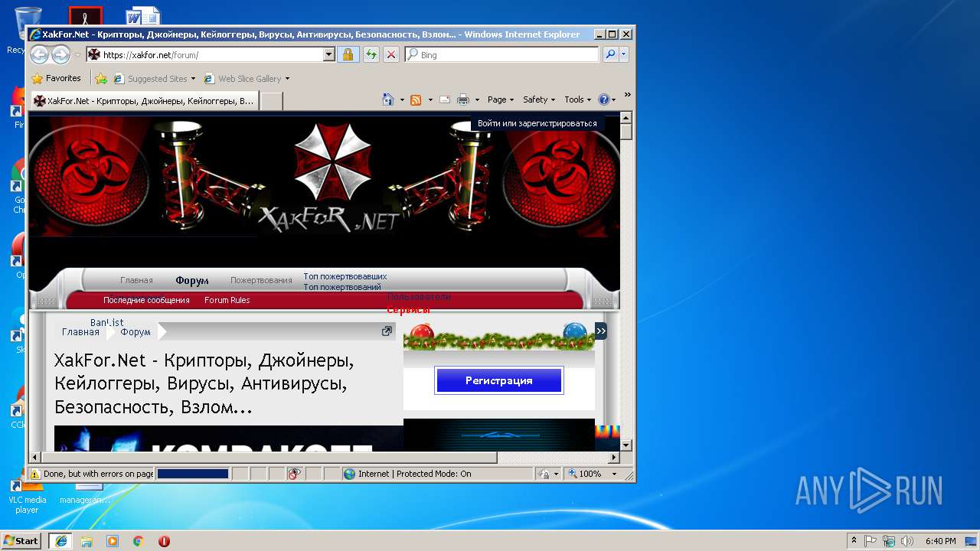Expand the Print options arrow

coord(477,99)
